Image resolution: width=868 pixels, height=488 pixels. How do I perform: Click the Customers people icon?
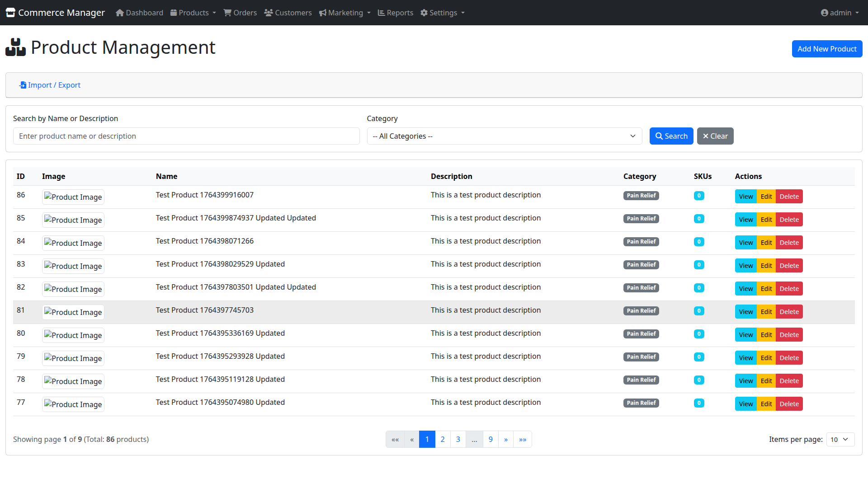coord(269,13)
